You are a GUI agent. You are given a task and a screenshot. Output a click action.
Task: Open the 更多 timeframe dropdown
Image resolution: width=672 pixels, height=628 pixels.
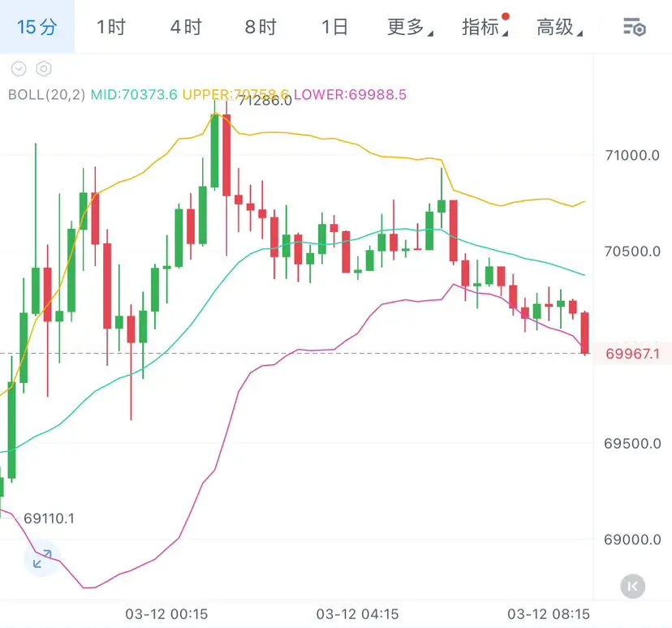(x=410, y=27)
